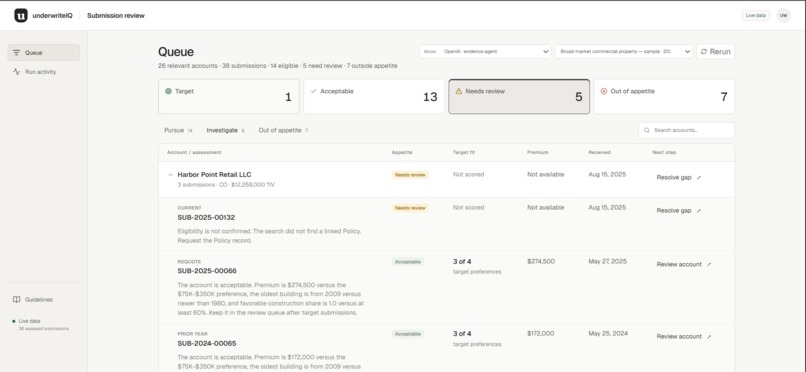Click the Received column header
The image size is (806, 372).
[599, 153]
